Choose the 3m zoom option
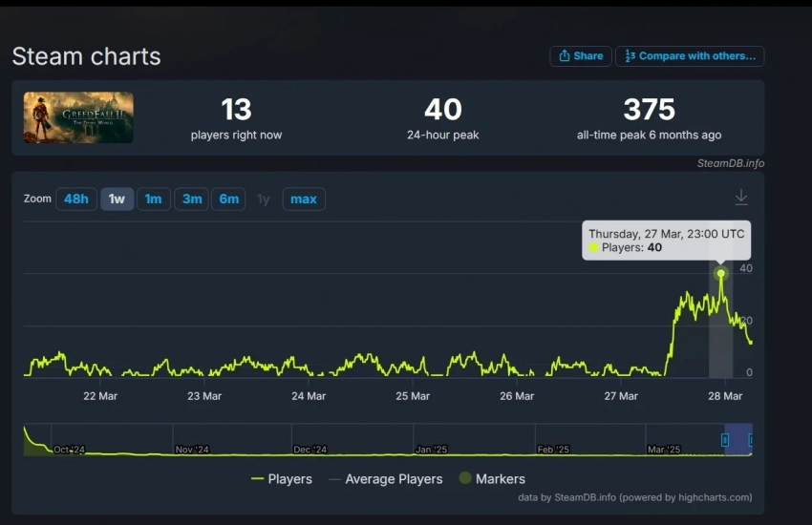 click(x=192, y=199)
